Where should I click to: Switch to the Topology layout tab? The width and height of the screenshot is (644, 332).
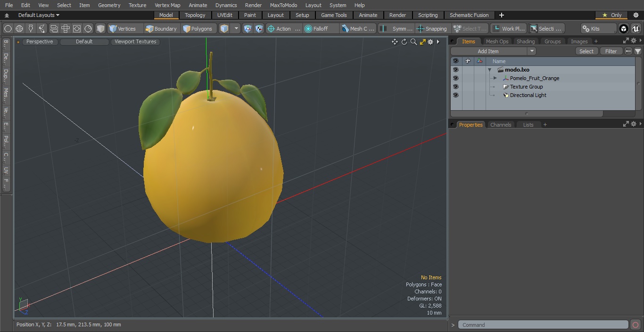point(195,15)
